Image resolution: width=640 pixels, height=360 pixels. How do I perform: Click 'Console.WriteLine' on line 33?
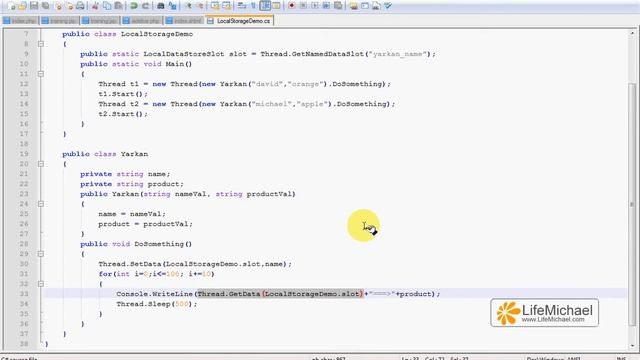[x=154, y=294]
